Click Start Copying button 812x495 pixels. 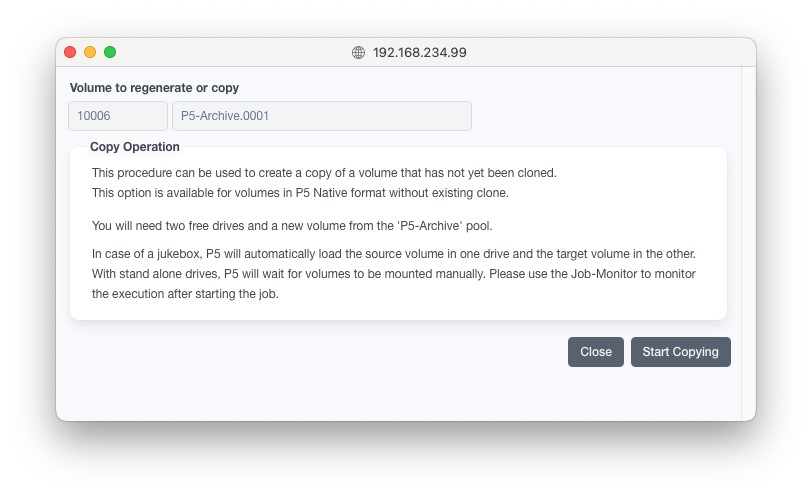[x=680, y=352]
